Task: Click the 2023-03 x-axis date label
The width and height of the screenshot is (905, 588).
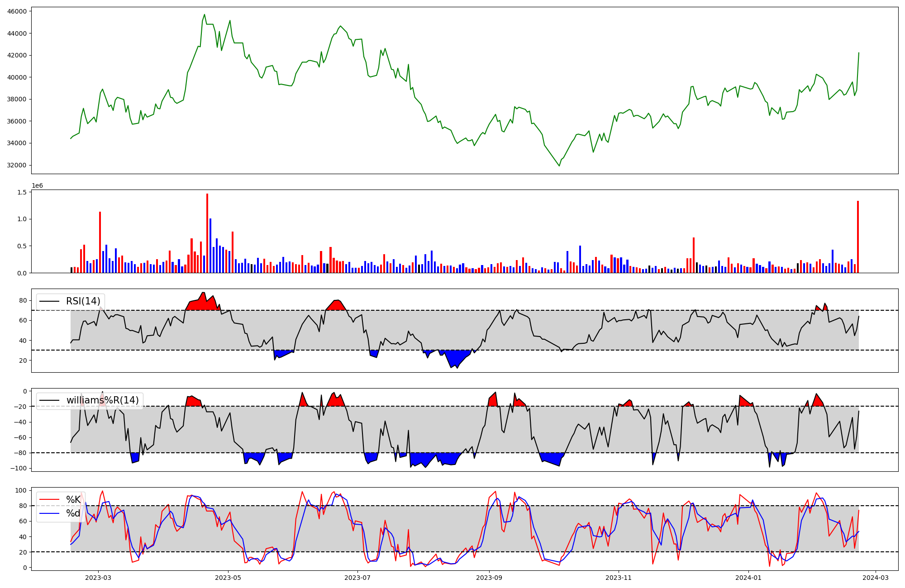Action: 98,578
